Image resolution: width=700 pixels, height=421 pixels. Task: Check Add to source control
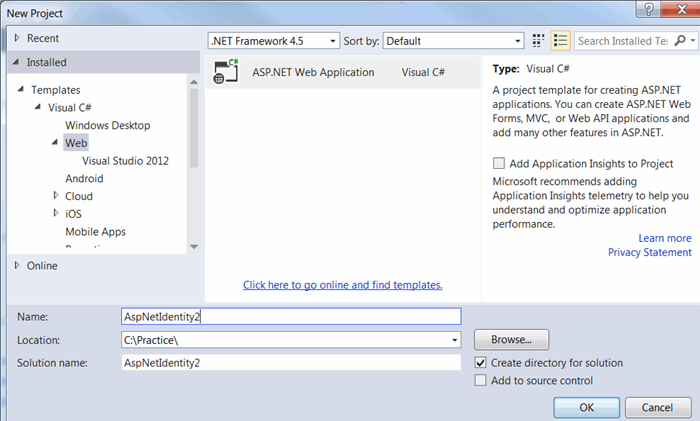[481, 380]
